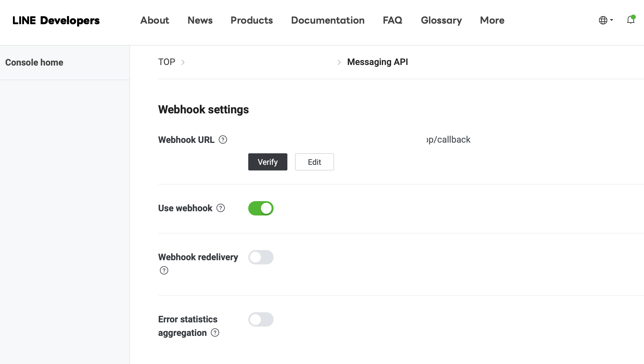The image size is (644, 364).
Task: Turn on Error statistics aggregation toggle
Action: [261, 319]
